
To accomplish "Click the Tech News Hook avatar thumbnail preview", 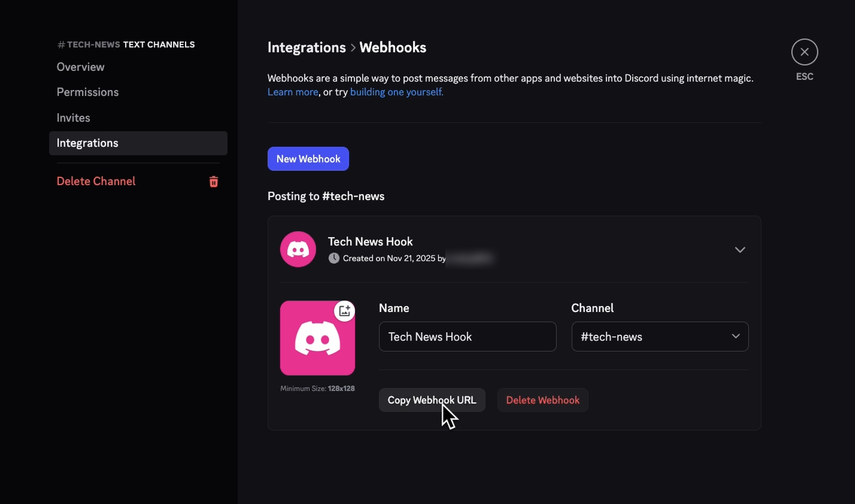I will point(317,338).
